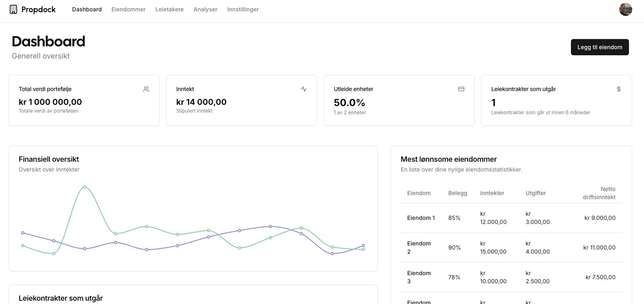Click the Propdock building logo icon
644x304 pixels.
(13, 9)
